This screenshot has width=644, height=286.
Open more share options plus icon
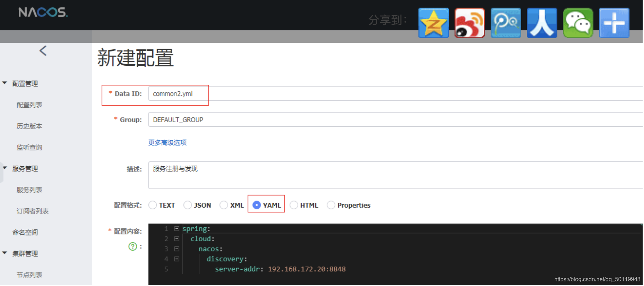[614, 23]
